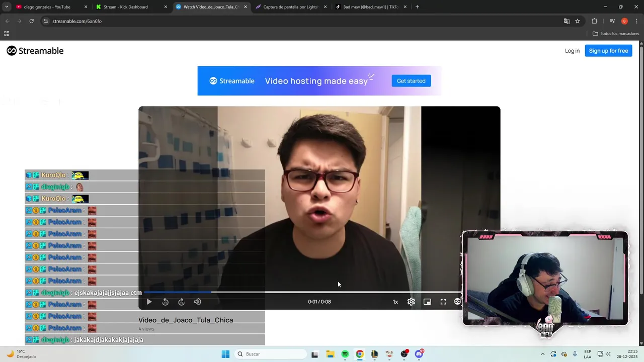The height and width of the screenshot is (362, 644).
Task: Open Windows Start menu
Action: click(225, 354)
